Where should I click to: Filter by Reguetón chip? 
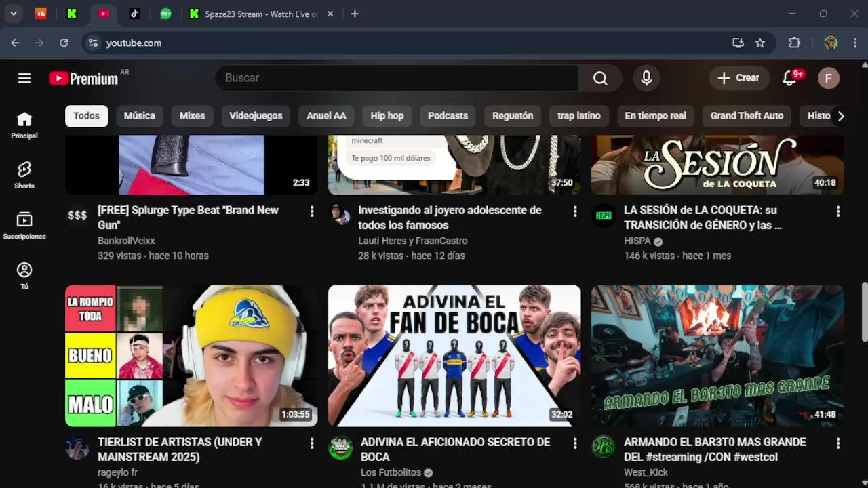click(x=513, y=116)
